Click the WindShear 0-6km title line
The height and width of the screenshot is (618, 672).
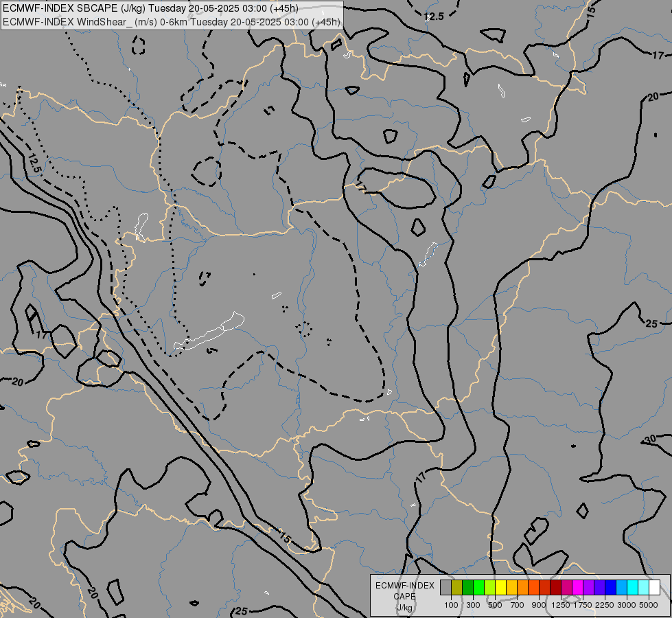172,22
